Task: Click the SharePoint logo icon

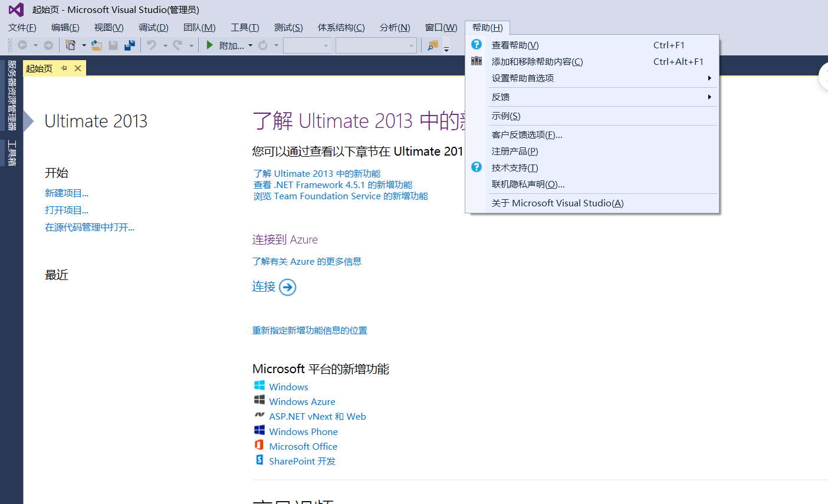Action: click(259, 460)
